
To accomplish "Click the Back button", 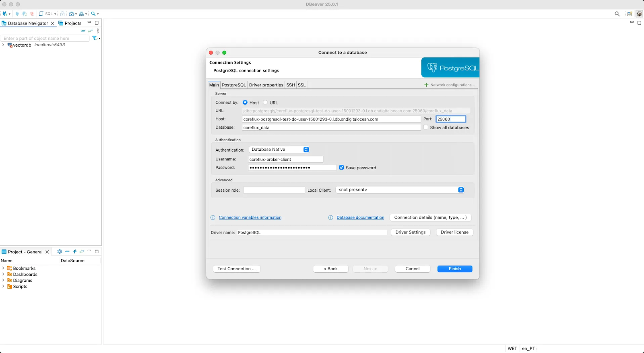I will [x=331, y=269].
